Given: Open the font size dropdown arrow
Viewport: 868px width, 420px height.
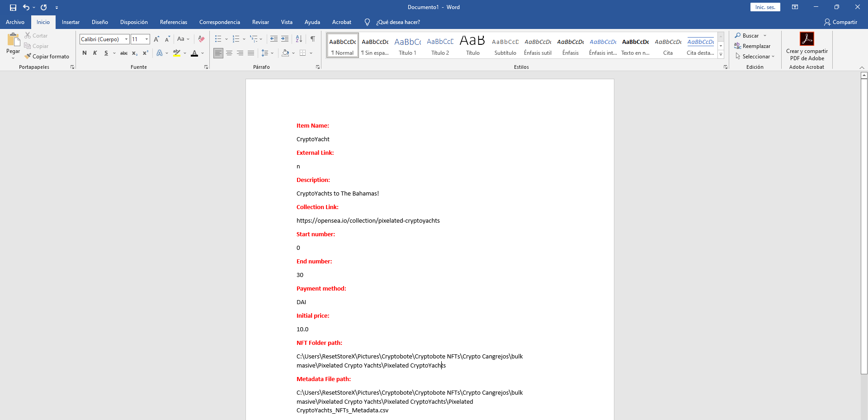Looking at the screenshot, I should point(146,39).
